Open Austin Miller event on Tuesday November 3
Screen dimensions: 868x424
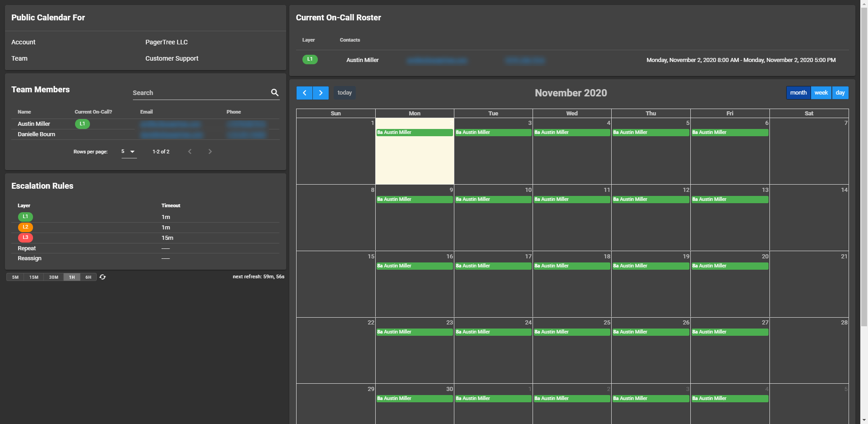[493, 132]
